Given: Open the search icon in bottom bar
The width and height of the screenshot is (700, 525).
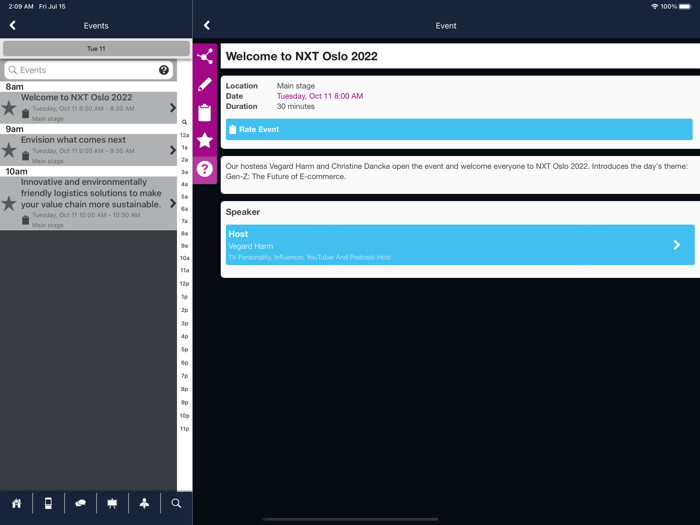Looking at the screenshot, I should [176, 504].
